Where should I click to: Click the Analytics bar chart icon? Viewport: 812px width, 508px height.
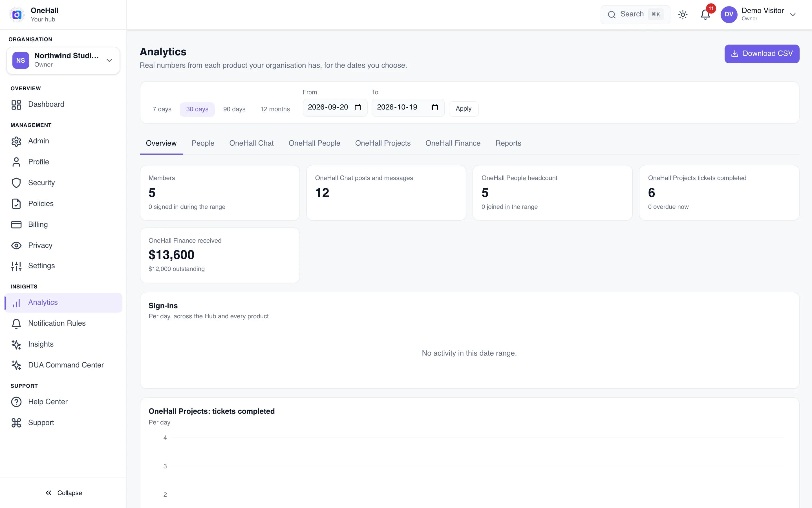(x=16, y=303)
